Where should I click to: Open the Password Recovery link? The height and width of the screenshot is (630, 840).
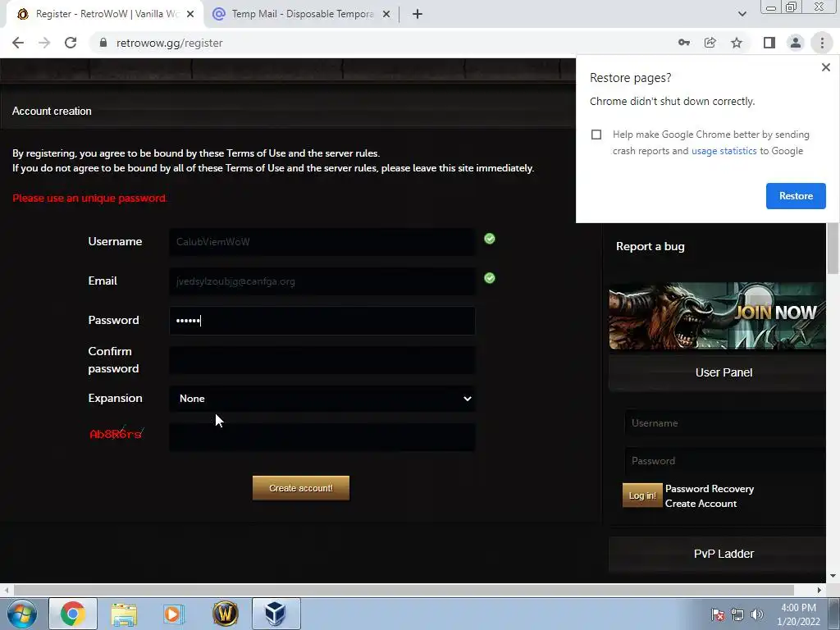[x=710, y=489]
